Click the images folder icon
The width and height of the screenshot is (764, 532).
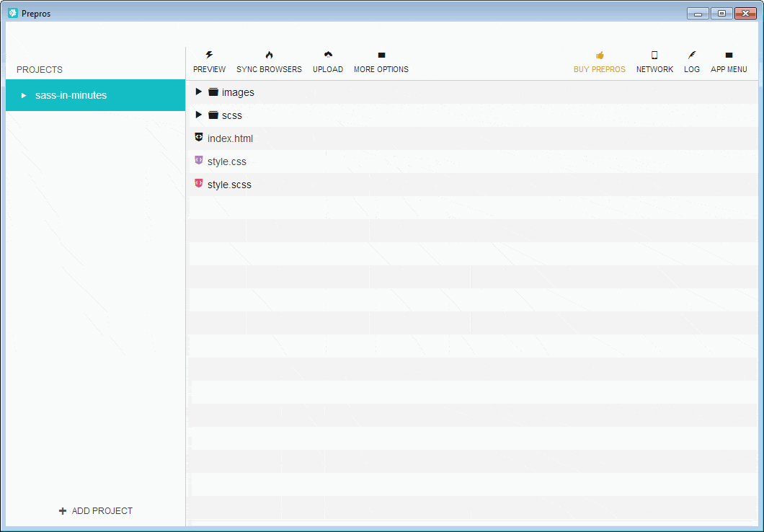click(x=213, y=92)
